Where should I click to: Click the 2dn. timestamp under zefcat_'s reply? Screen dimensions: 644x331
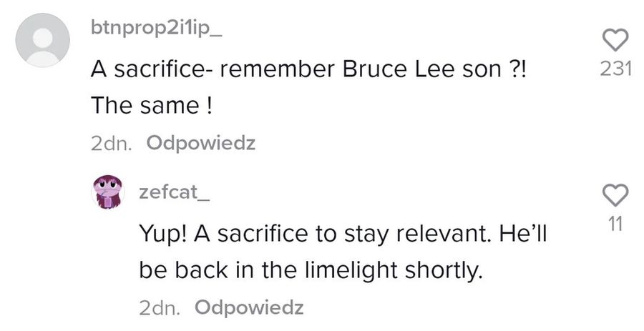pyautogui.click(x=160, y=307)
